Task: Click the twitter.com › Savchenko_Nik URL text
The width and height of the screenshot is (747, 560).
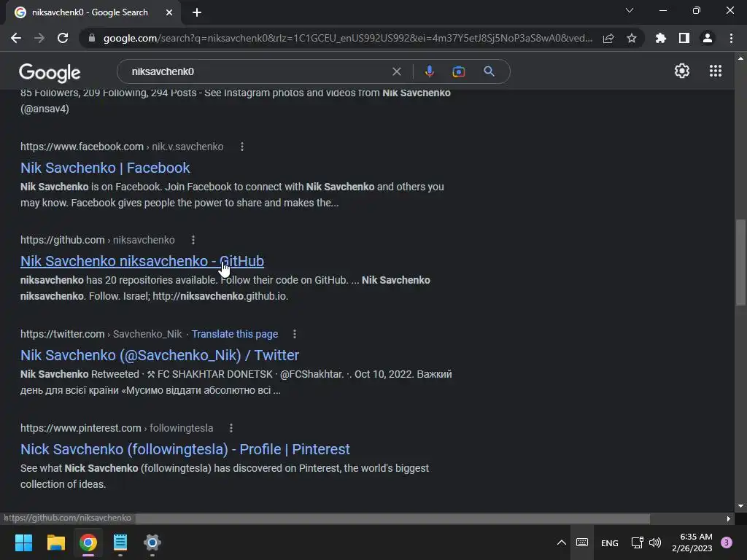Action: pyautogui.click(x=101, y=334)
